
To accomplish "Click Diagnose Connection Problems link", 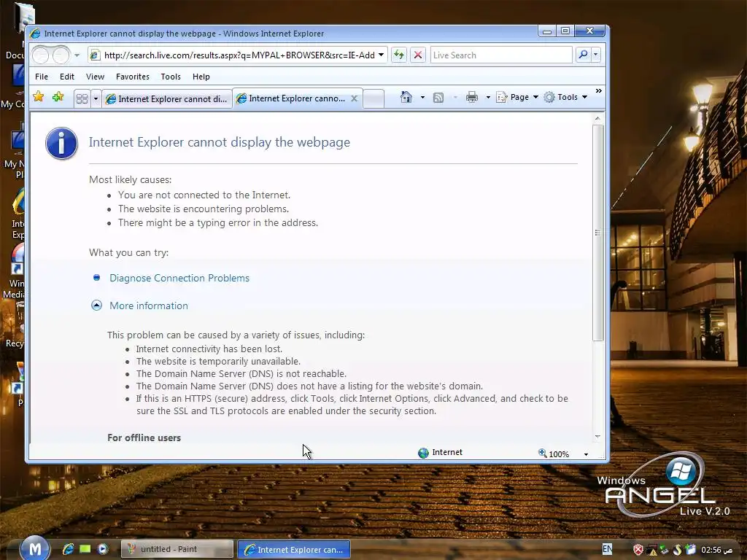I will [179, 278].
